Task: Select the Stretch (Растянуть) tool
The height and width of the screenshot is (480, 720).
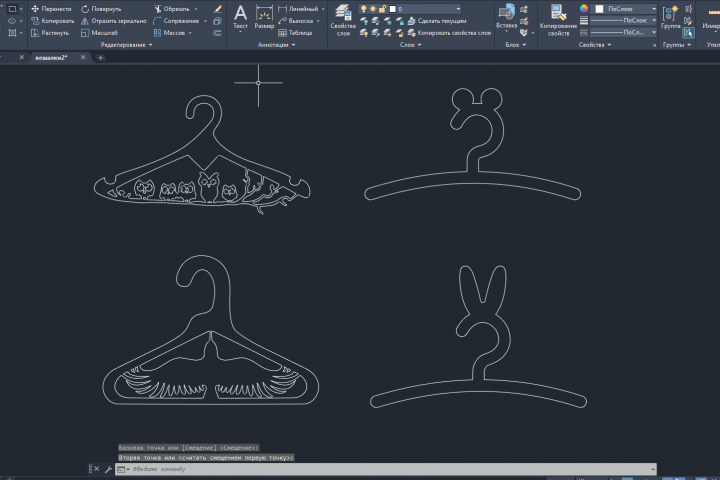Action: point(50,33)
